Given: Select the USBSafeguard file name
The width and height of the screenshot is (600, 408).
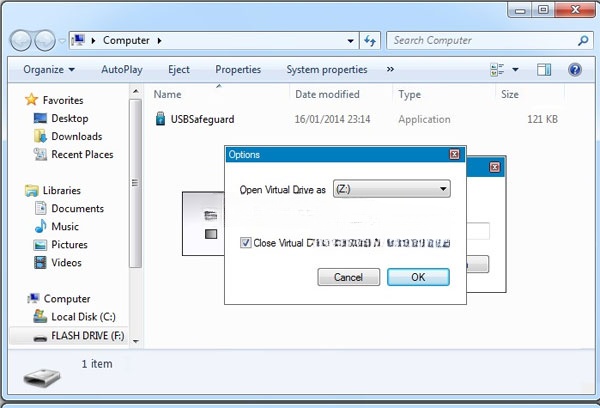Looking at the screenshot, I should coord(202,119).
